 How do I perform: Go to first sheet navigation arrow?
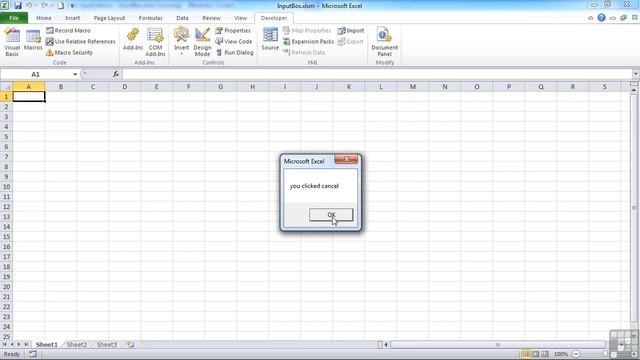point(4,345)
